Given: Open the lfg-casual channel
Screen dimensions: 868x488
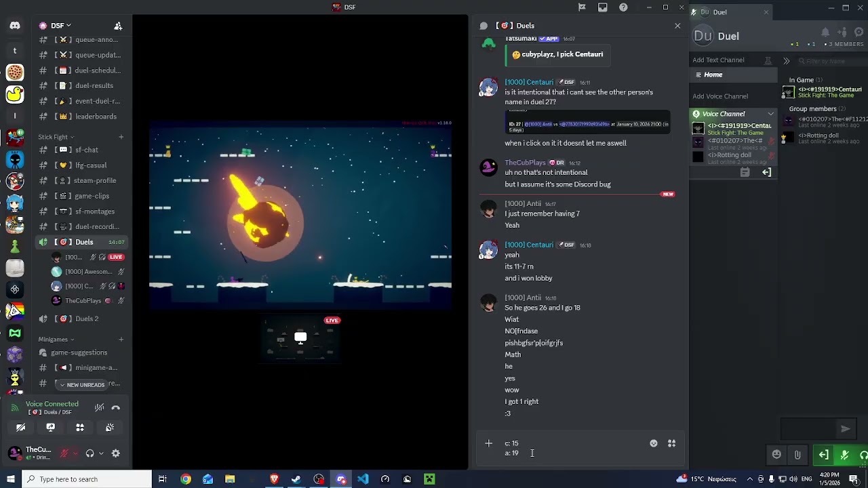Looking at the screenshot, I should [81, 165].
